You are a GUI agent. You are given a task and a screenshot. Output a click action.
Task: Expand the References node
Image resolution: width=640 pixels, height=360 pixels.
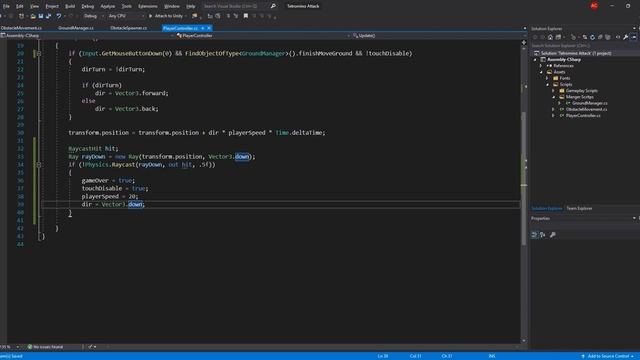pos(541,66)
